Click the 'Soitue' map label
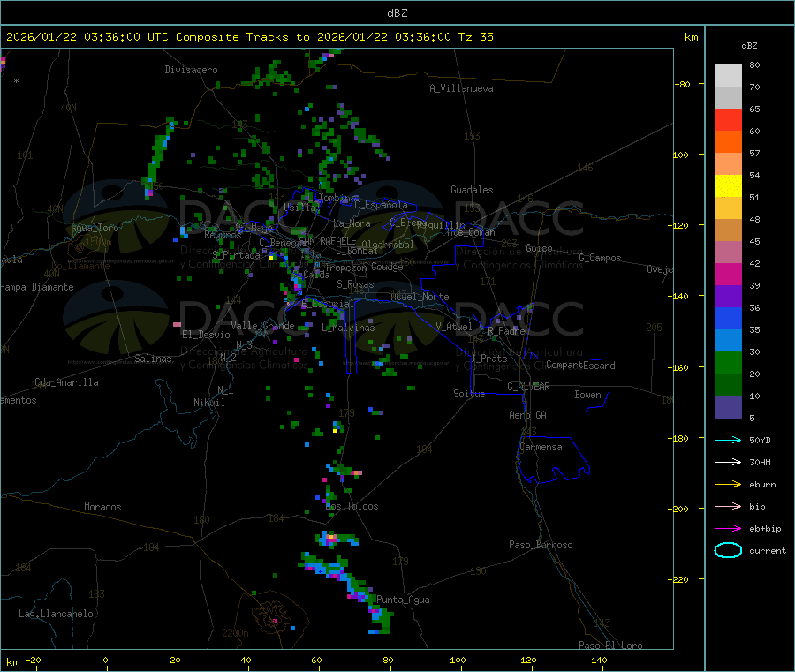 pyautogui.click(x=469, y=394)
